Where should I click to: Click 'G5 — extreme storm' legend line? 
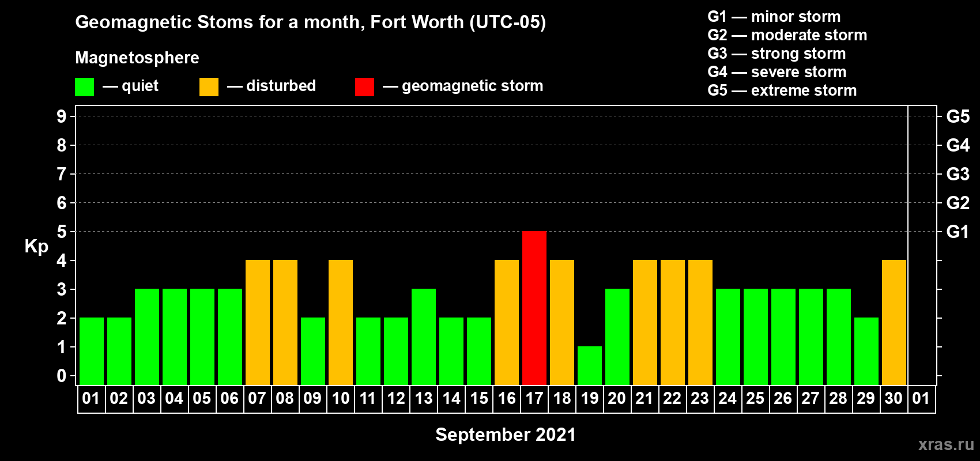[782, 90]
